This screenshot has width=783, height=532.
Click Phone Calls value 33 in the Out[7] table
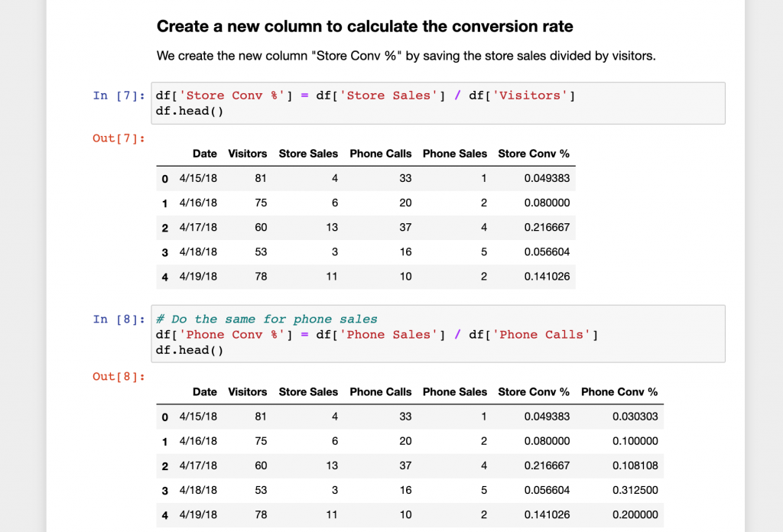tap(405, 178)
